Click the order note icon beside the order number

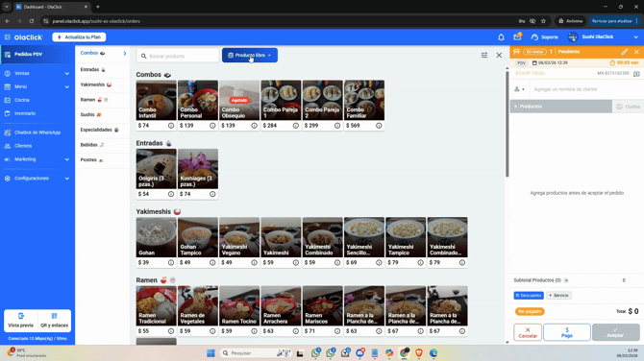click(x=636, y=74)
